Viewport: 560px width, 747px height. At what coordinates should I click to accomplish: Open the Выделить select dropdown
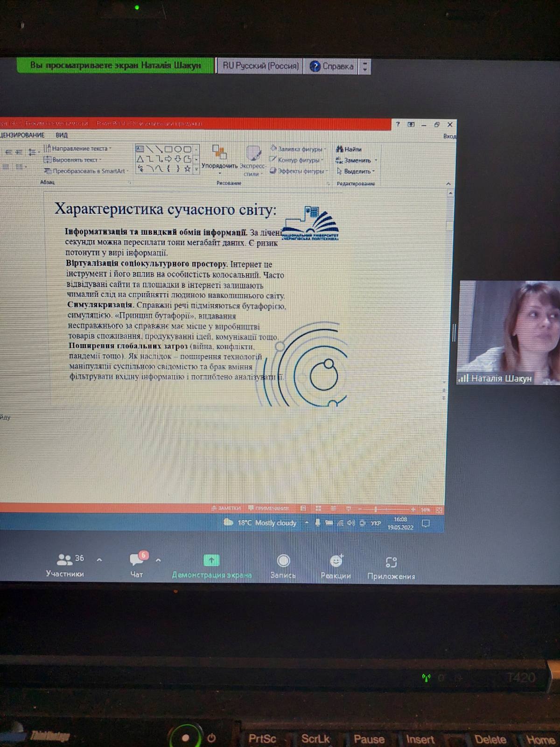click(356, 171)
